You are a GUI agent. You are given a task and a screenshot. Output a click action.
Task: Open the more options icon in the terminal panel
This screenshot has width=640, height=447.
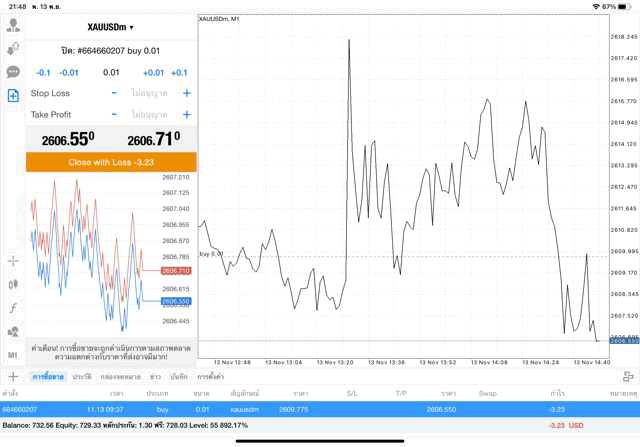point(627,377)
